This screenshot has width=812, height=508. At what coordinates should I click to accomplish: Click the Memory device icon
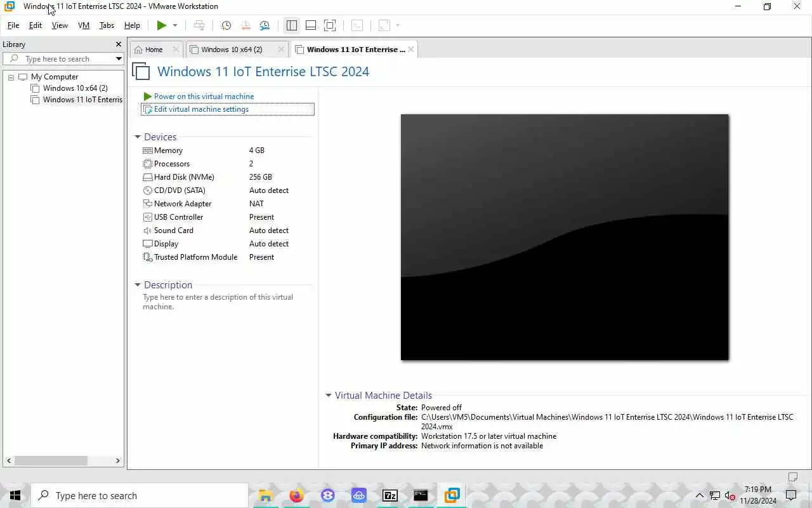click(148, 150)
